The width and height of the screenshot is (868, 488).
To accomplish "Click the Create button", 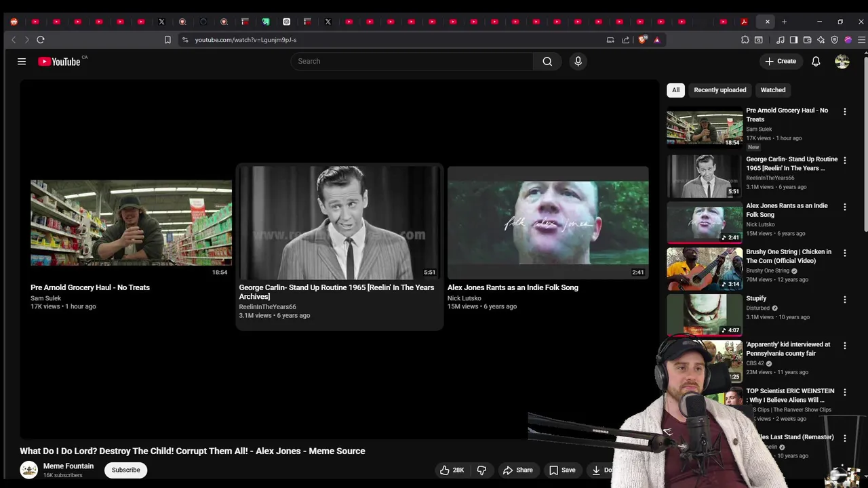I will click(x=781, y=62).
